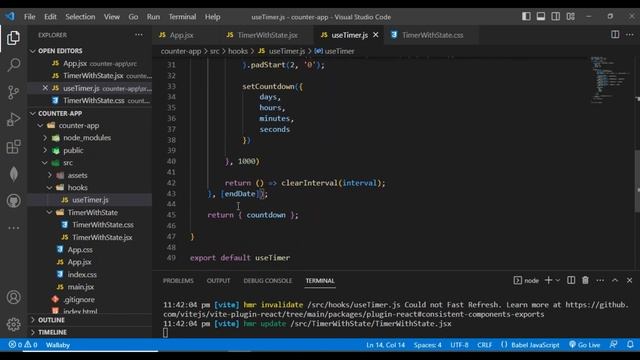Switch to Debug Console tab
This screenshot has width=640, height=360.
pyautogui.click(x=267, y=281)
